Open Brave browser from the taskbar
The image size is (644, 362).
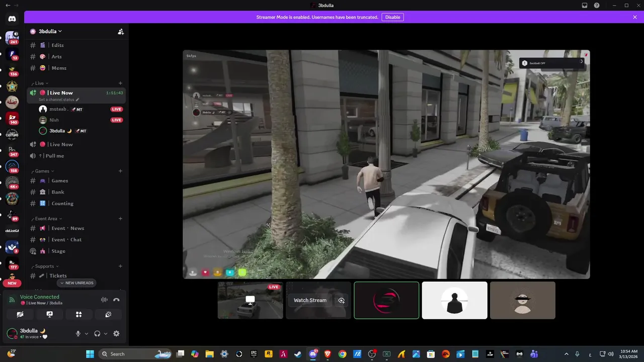tap(328, 354)
